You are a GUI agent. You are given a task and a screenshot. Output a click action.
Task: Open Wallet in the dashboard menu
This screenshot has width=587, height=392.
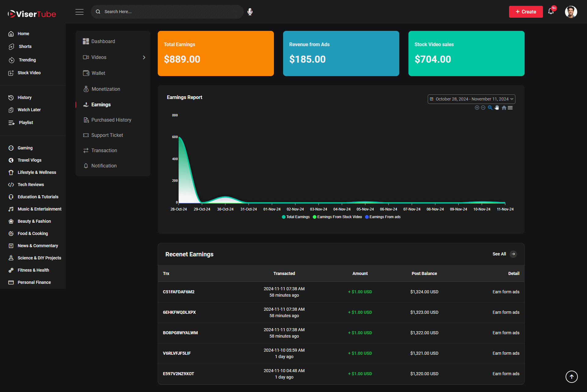pyautogui.click(x=98, y=73)
